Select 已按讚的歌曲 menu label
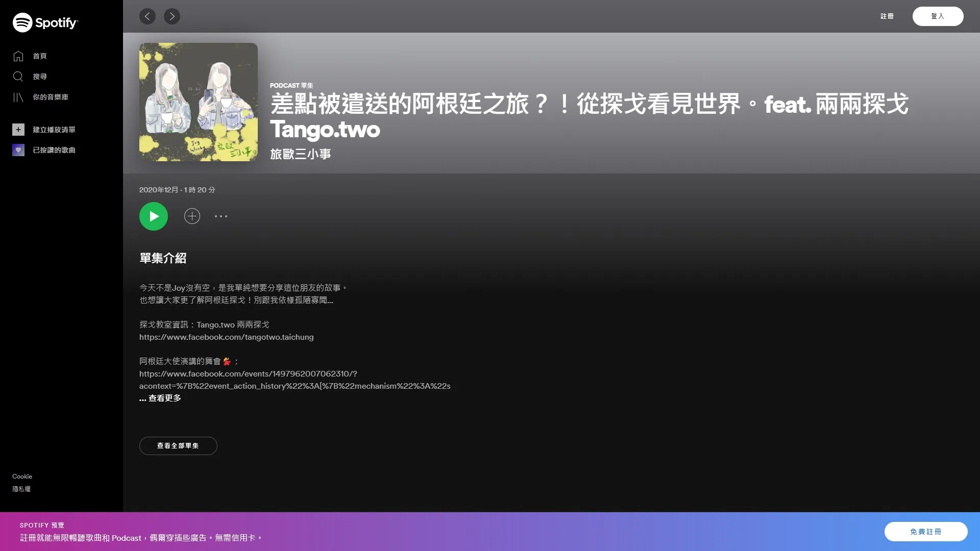Screen dimensions: 980x551 click(54, 150)
